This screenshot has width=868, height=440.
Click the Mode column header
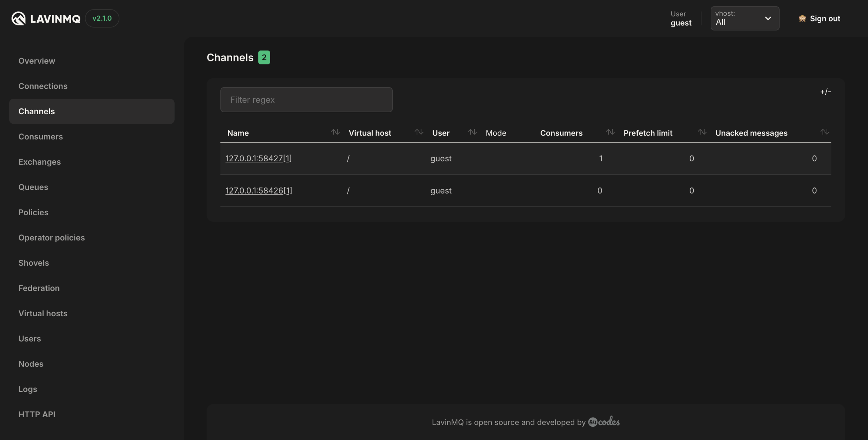tap(496, 133)
